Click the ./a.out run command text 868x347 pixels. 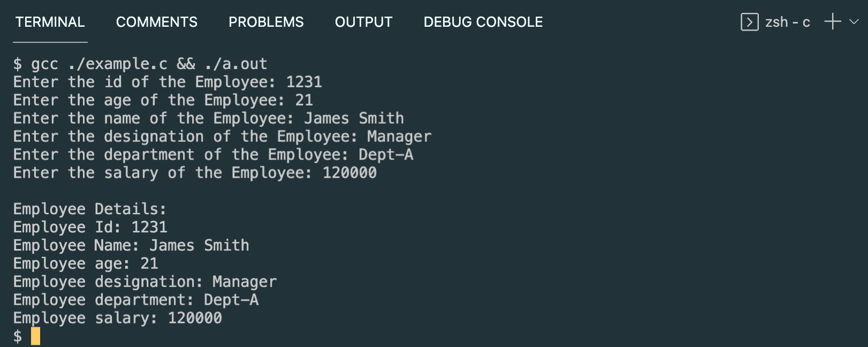235,64
